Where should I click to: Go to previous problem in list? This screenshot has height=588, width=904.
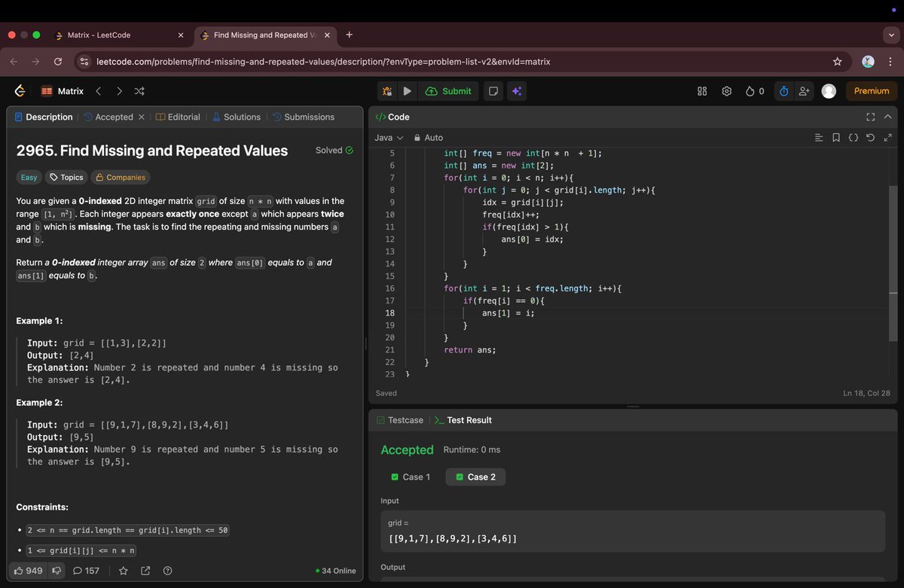(99, 91)
